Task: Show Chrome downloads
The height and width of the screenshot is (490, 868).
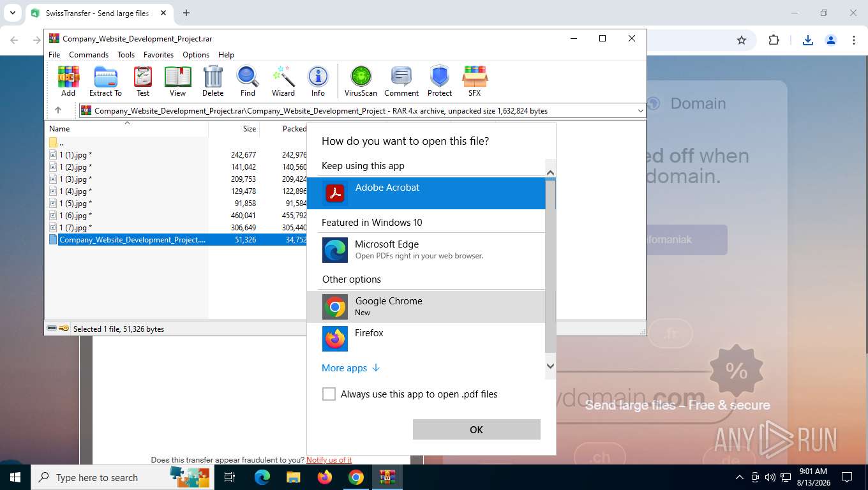Action: pos(808,40)
